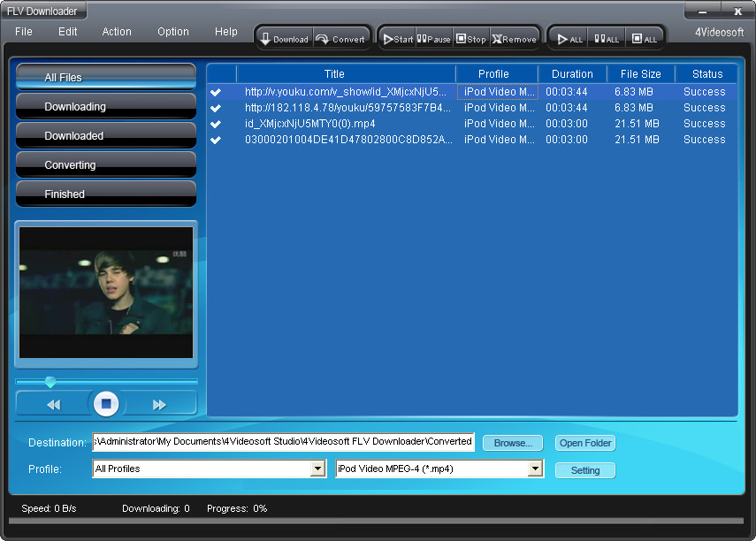Stop the selected task
Image resolution: width=756 pixels, height=541 pixels.
click(471, 39)
